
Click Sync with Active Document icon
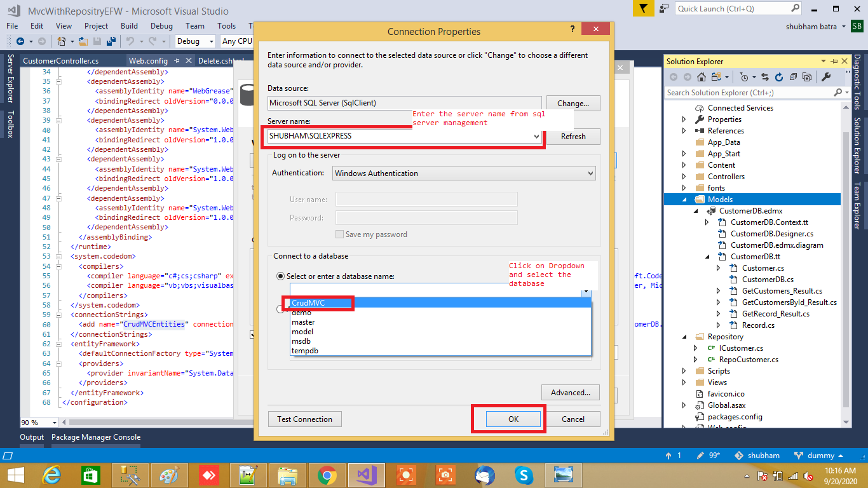(765, 77)
